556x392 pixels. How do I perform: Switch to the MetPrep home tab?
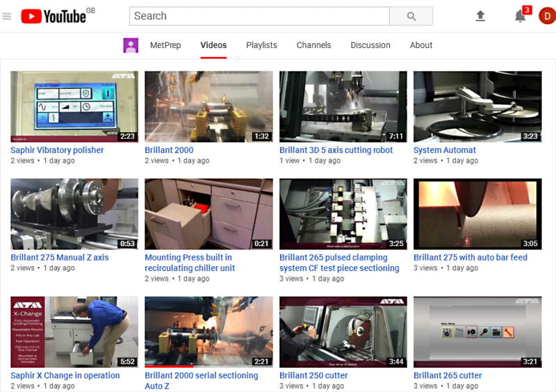point(165,45)
